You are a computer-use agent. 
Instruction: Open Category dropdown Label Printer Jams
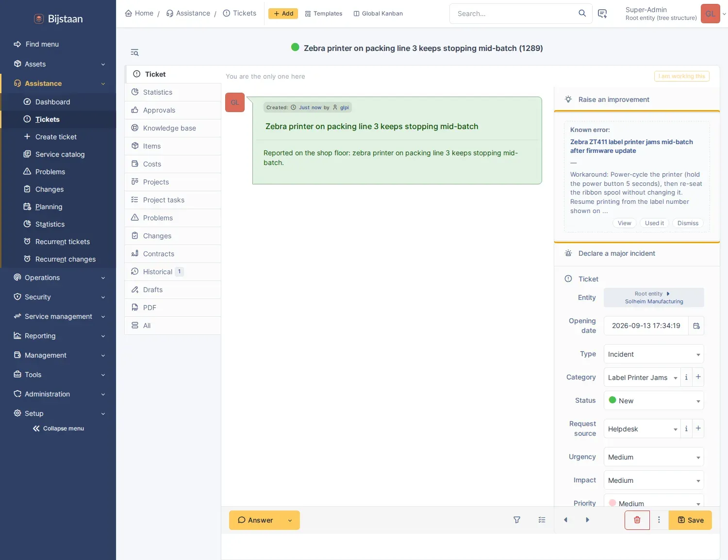pos(642,378)
